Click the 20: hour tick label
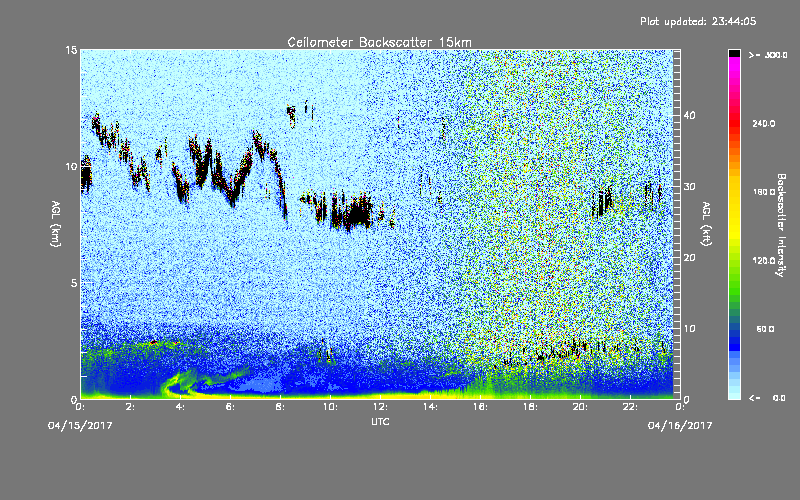Image resolution: width=800 pixels, height=500 pixels. point(580,407)
